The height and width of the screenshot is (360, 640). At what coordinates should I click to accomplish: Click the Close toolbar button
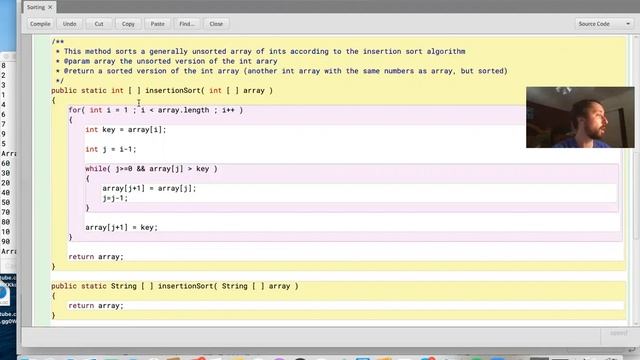click(216, 24)
